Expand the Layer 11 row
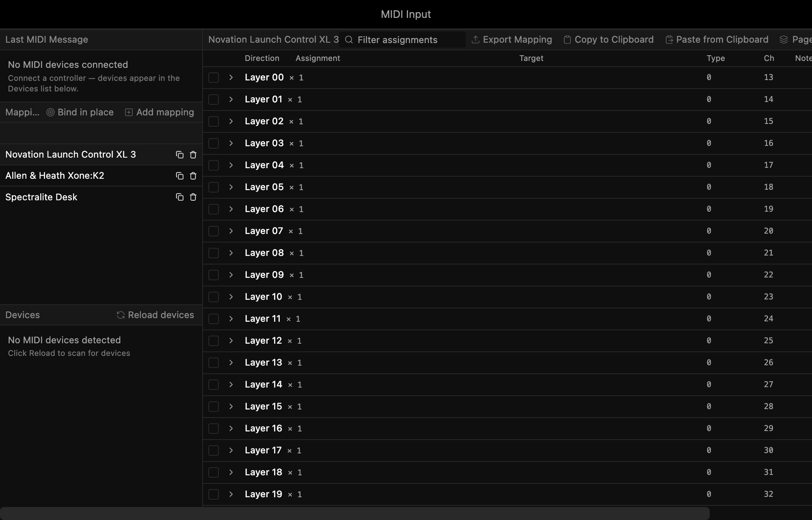The width and height of the screenshot is (812, 520). [x=231, y=319]
